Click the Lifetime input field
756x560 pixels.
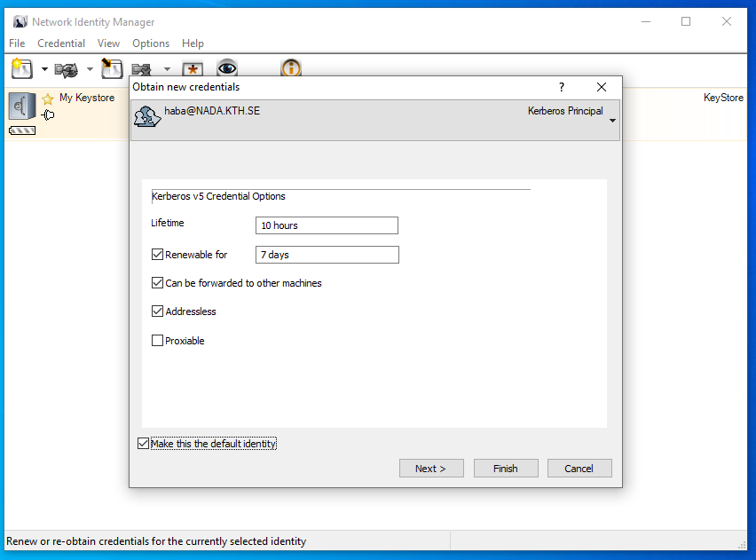[327, 225]
